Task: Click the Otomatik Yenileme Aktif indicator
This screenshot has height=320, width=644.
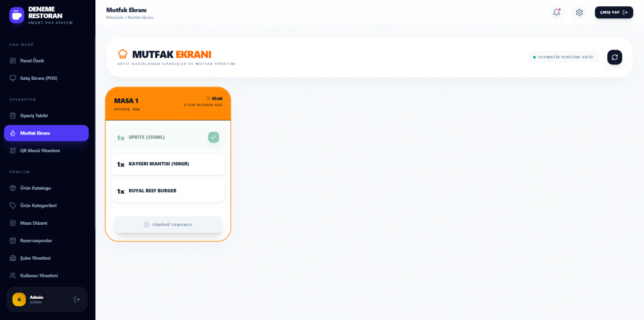Action: click(562, 57)
